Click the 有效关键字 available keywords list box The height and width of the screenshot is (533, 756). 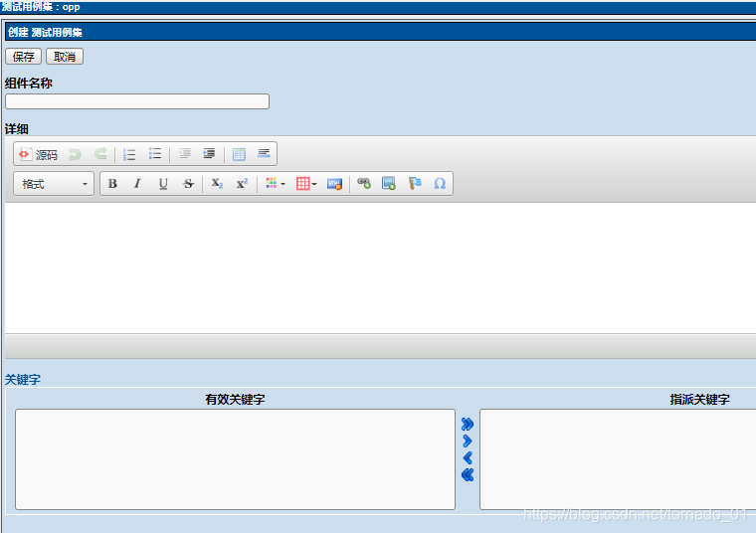tap(236, 459)
